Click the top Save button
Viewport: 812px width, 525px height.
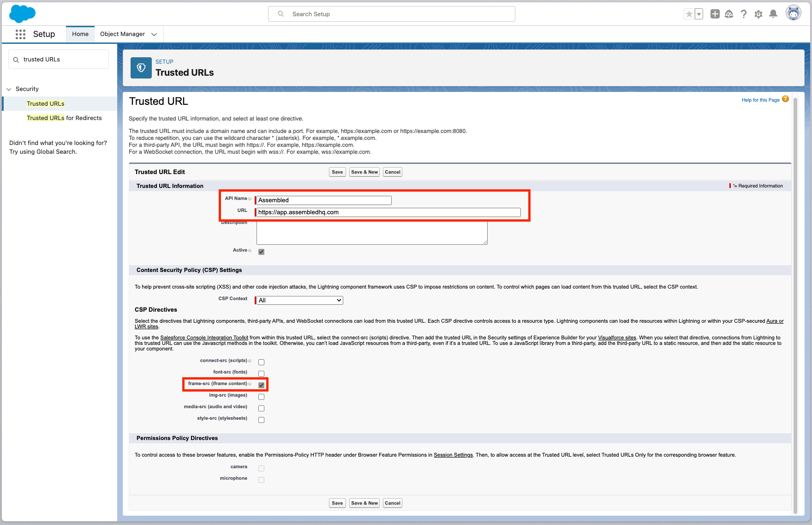pyautogui.click(x=337, y=172)
